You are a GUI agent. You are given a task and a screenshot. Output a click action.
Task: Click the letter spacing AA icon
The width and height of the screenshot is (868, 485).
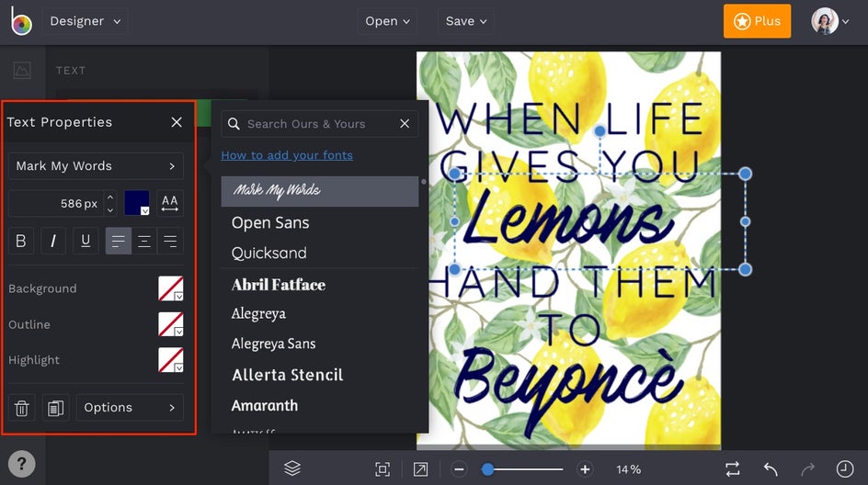pos(169,203)
